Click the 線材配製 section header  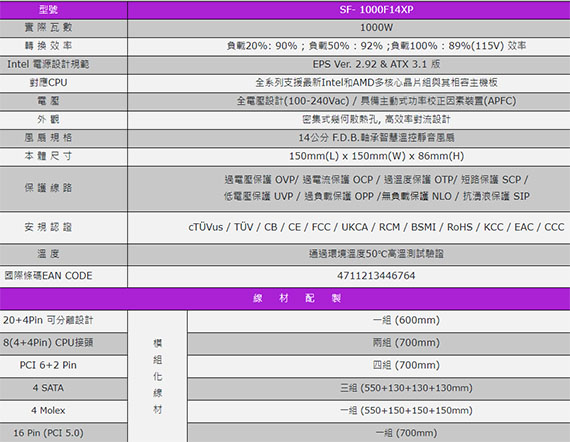tap(297, 298)
